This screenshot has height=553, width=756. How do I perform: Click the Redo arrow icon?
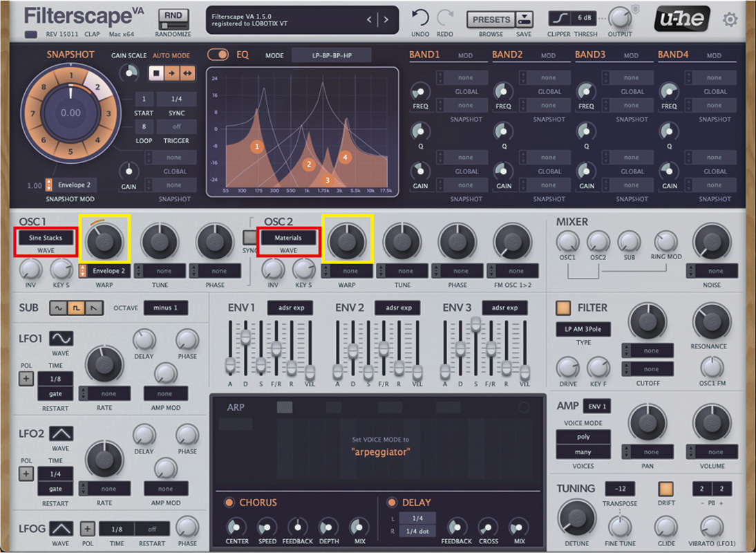click(444, 19)
